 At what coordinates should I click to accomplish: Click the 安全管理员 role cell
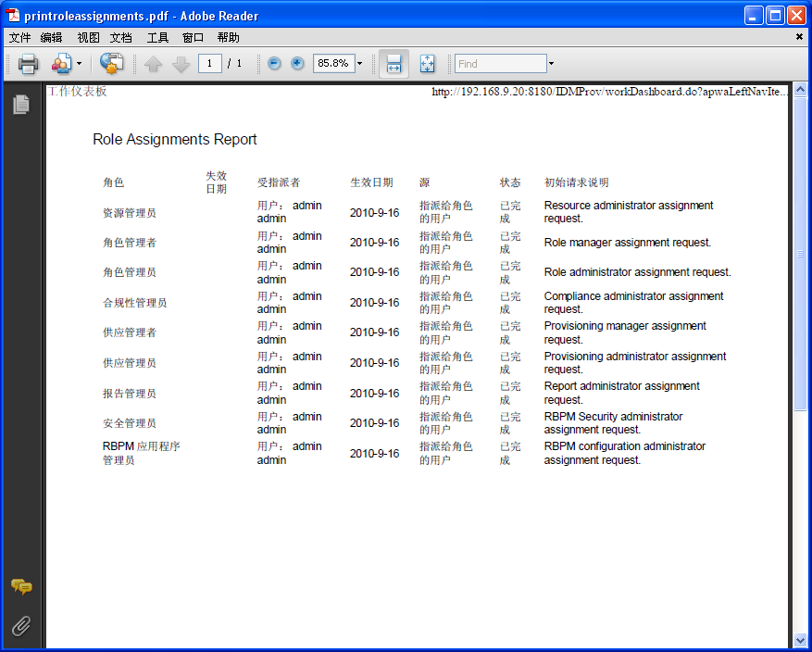(130, 423)
